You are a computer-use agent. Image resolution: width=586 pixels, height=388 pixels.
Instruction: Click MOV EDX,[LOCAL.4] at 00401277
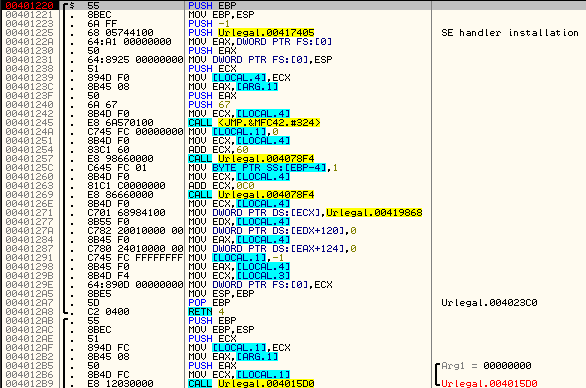point(239,221)
